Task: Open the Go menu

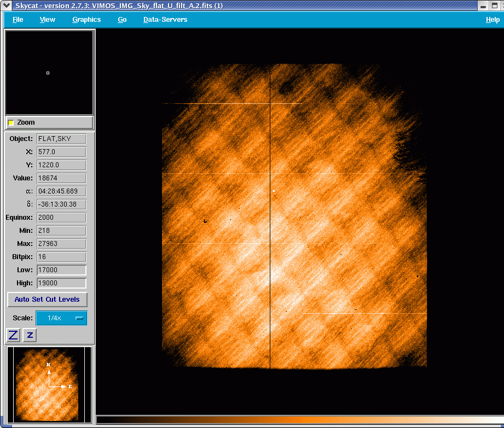Action: coord(122,20)
